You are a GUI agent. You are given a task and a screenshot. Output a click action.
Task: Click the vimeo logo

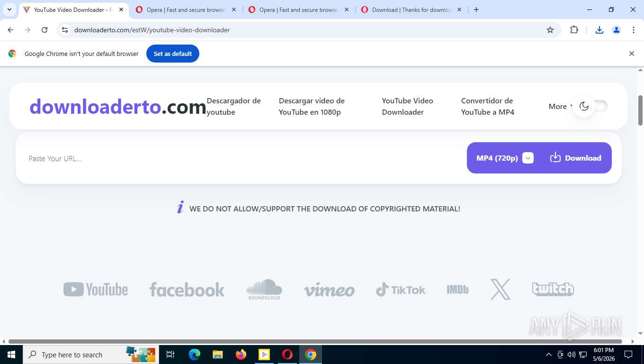[329, 290]
